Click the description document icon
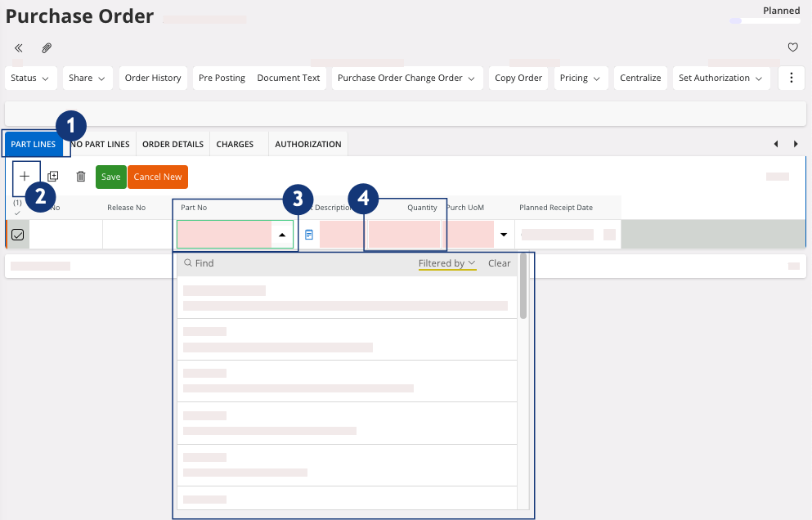Viewport: 812px width, 520px height. [x=309, y=235]
